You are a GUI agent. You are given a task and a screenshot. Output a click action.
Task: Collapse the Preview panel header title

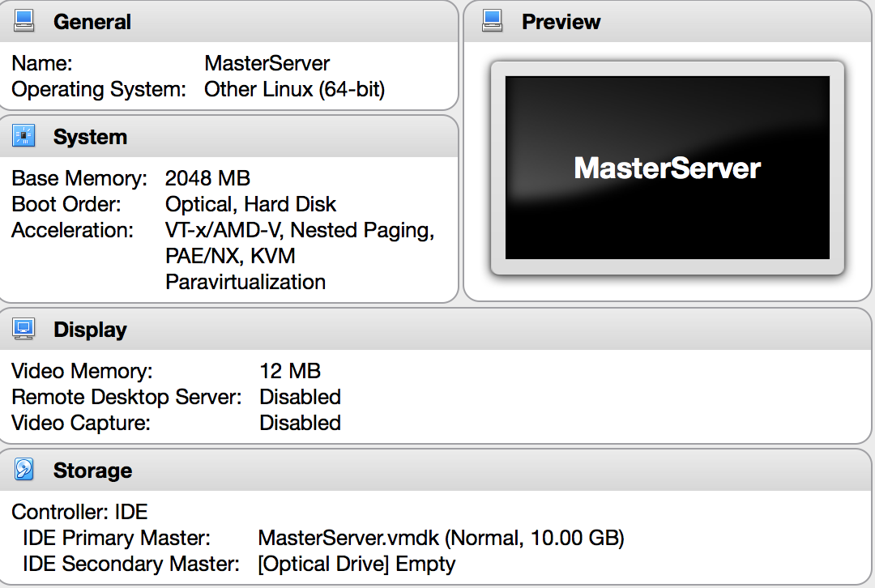561,23
